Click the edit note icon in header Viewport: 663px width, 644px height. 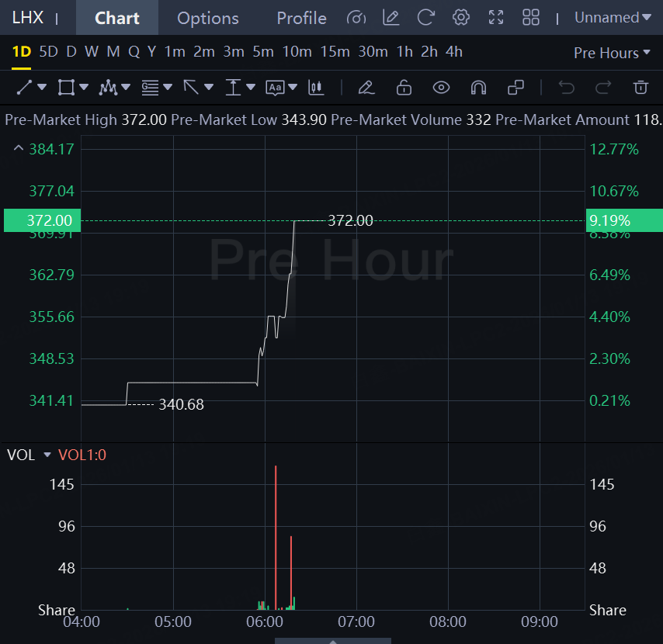pos(391,18)
